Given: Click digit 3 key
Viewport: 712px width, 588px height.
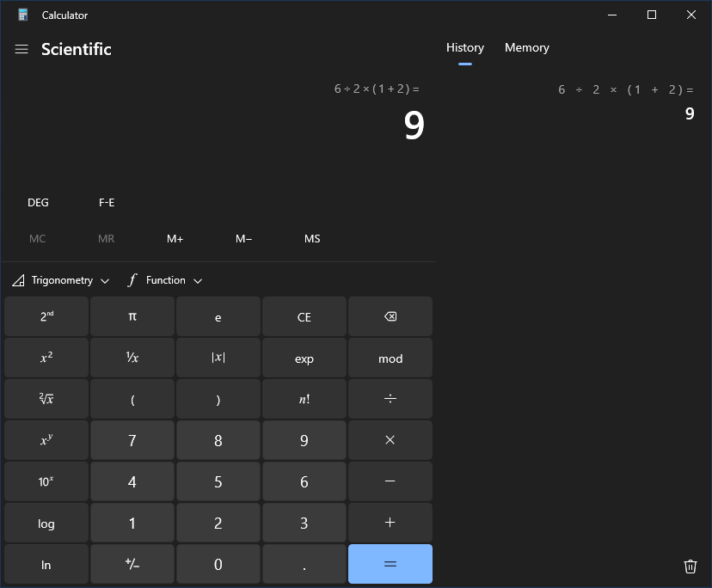Looking at the screenshot, I should tap(304, 523).
